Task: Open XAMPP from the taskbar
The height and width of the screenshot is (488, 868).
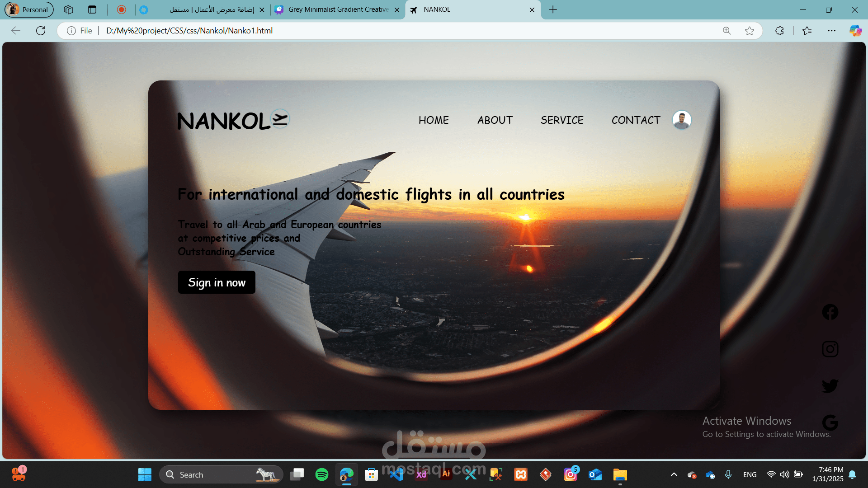Action: 521,474
